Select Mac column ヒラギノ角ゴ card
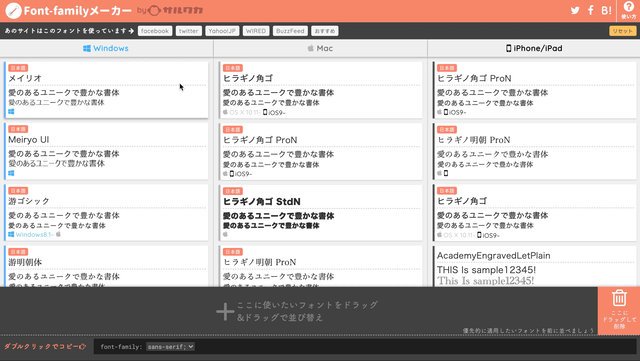Viewport: 640px width, 361px height. (320, 90)
